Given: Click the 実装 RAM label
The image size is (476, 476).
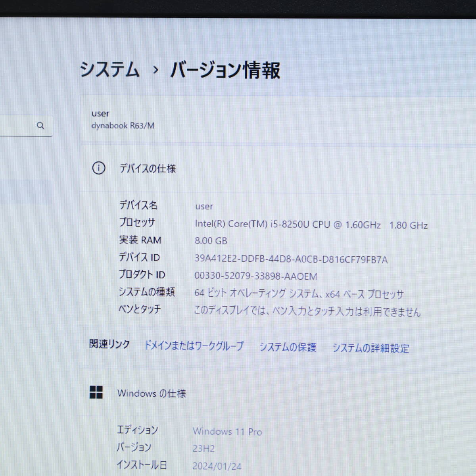Looking at the screenshot, I should [140, 240].
